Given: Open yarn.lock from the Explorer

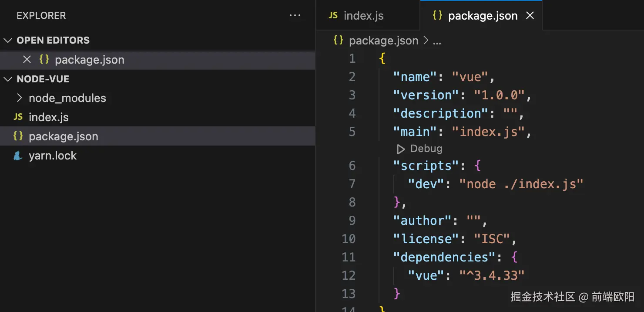Looking at the screenshot, I should [53, 155].
